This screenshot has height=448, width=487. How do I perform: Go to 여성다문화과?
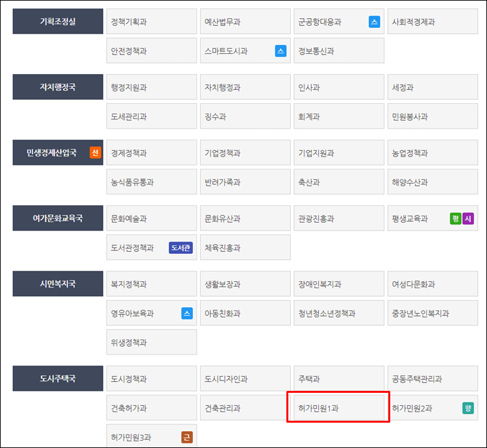pos(432,284)
